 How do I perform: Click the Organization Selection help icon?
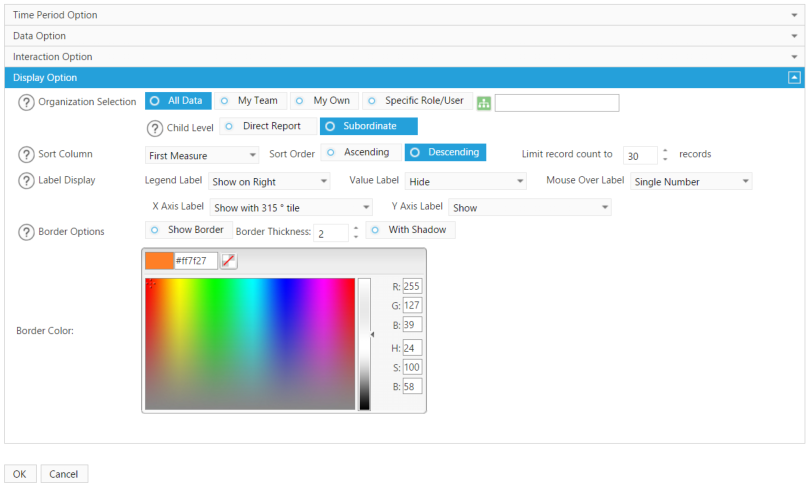(x=26, y=102)
